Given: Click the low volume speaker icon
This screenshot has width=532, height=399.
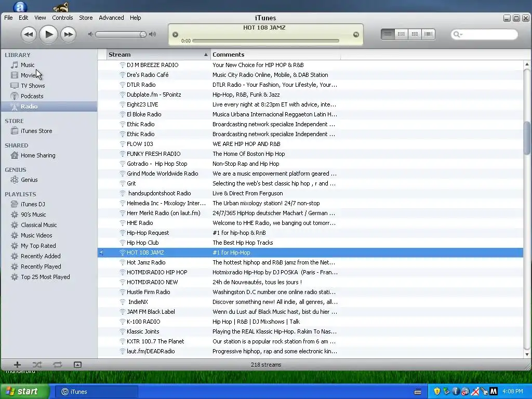Looking at the screenshot, I should pyautogui.click(x=90, y=34).
